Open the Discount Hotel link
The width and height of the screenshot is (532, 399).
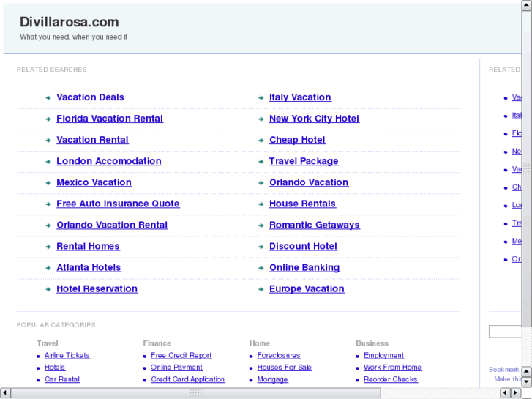(x=303, y=246)
